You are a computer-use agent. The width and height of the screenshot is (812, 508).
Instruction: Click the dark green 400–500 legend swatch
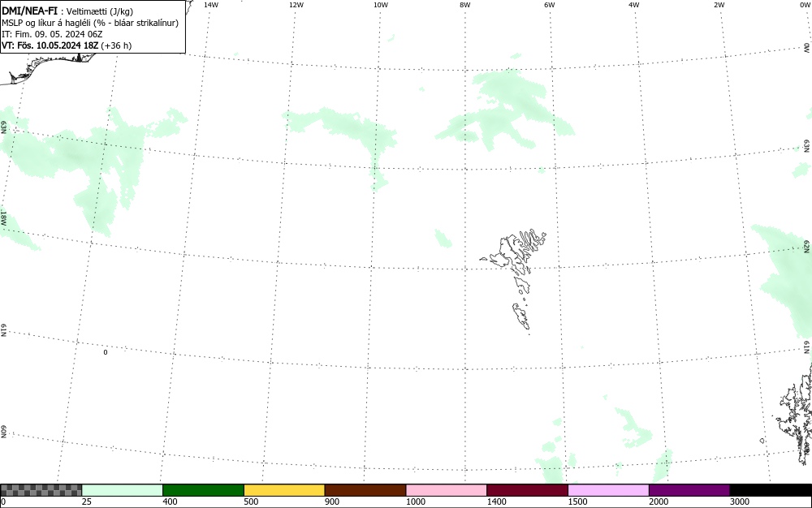(203, 490)
